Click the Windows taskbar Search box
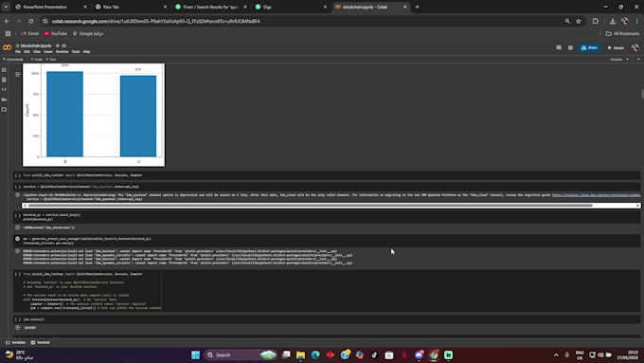Viewport: 644px width, 363px height. pos(241,354)
